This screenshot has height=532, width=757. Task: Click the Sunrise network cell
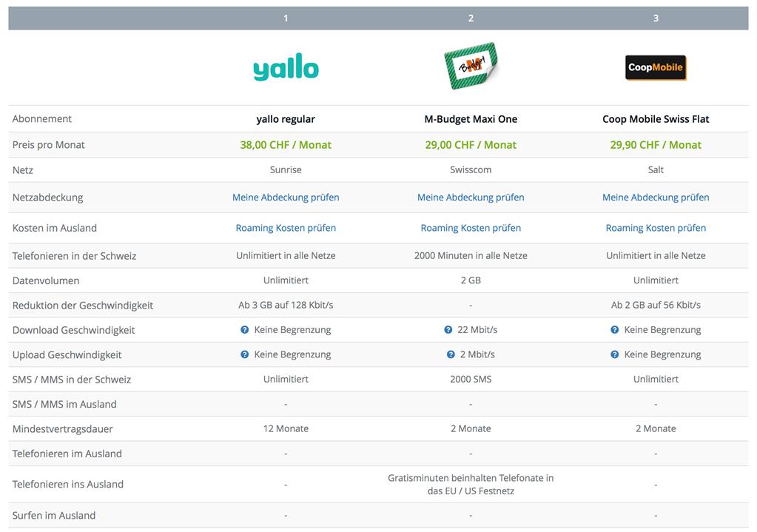pyautogui.click(x=286, y=170)
